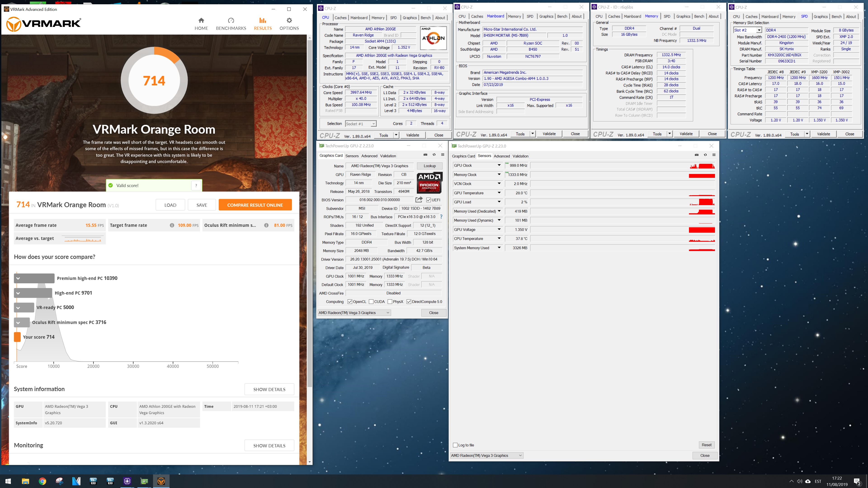Viewport: 868px width, 488px height.
Task: Toggle the OpenCL checkbox
Action: click(x=350, y=302)
